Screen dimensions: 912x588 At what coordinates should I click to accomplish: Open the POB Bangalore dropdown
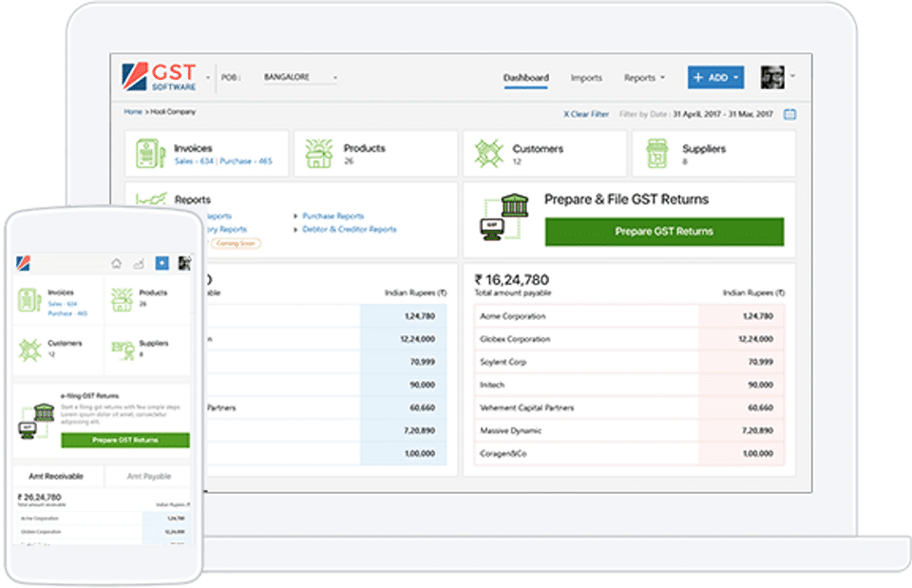pos(300,77)
